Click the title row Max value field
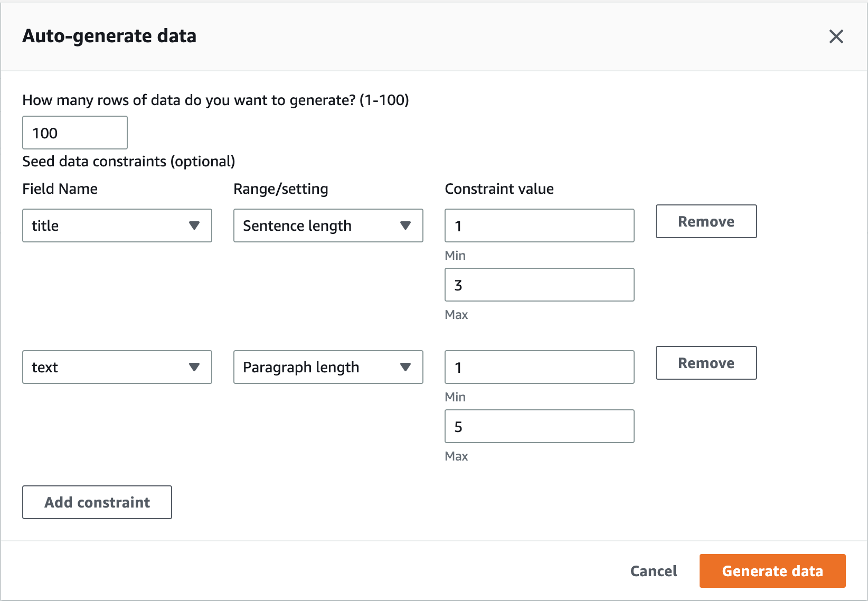 click(540, 285)
